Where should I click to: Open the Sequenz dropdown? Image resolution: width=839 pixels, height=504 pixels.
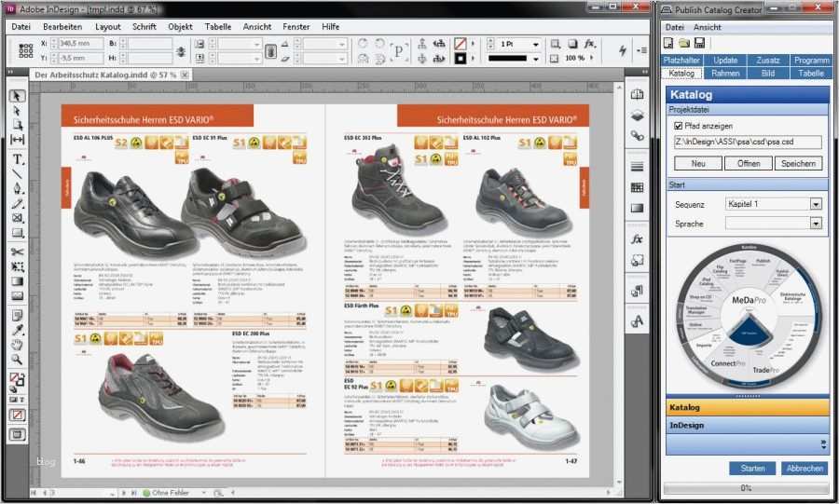(816, 204)
